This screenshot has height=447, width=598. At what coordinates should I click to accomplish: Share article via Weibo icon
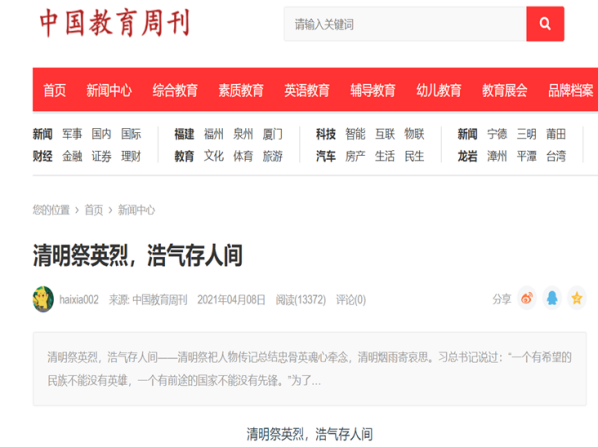click(x=527, y=298)
